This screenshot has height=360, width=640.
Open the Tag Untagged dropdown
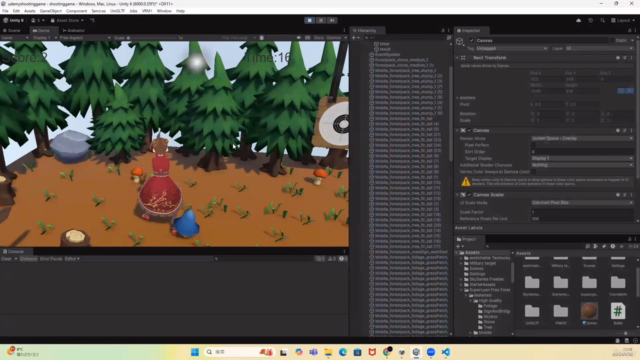[x=512, y=49]
